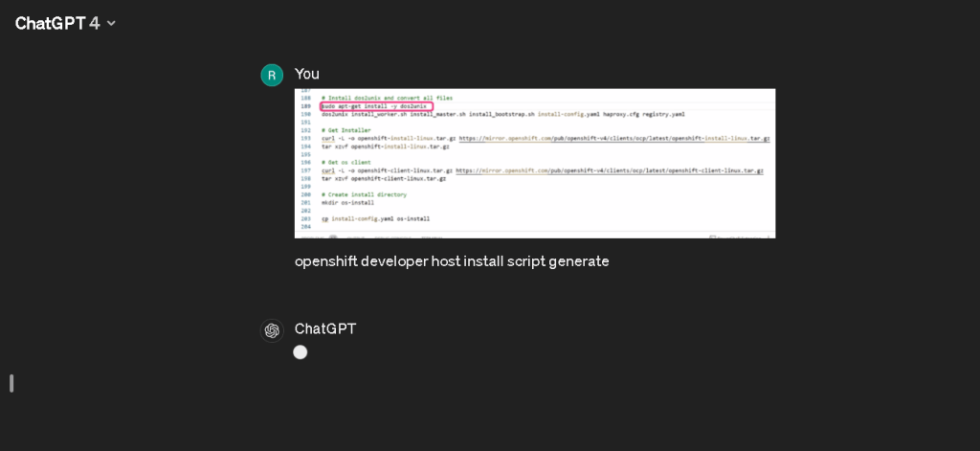Open the ChatGPT 4 model selector dropdown

pyautogui.click(x=65, y=23)
